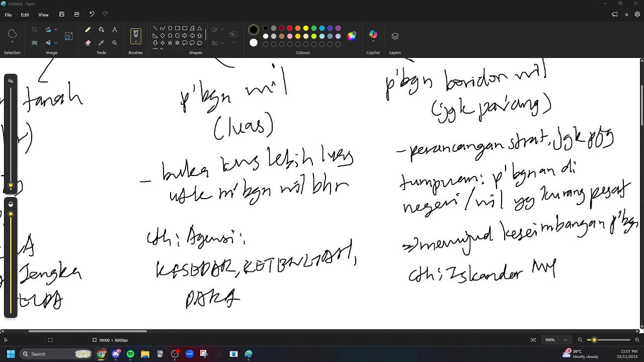Image resolution: width=644 pixels, height=362 pixels.
Task: Open the View menu
Action: pos(44,15)
